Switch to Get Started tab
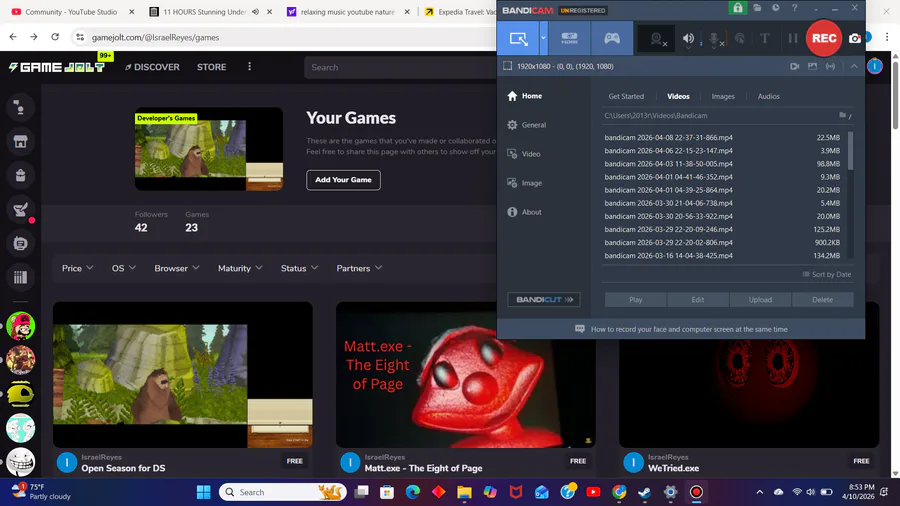 [626, 96]
